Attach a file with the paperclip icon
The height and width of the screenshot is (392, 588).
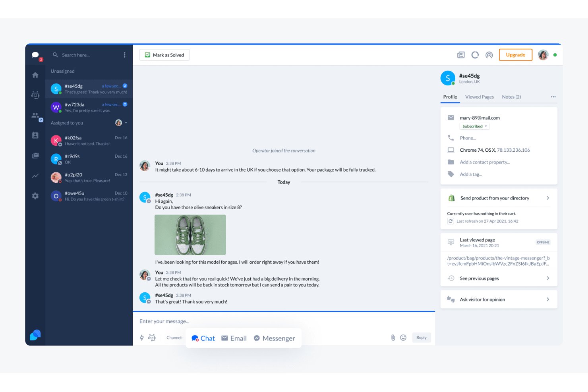click(x=393, y=338)
